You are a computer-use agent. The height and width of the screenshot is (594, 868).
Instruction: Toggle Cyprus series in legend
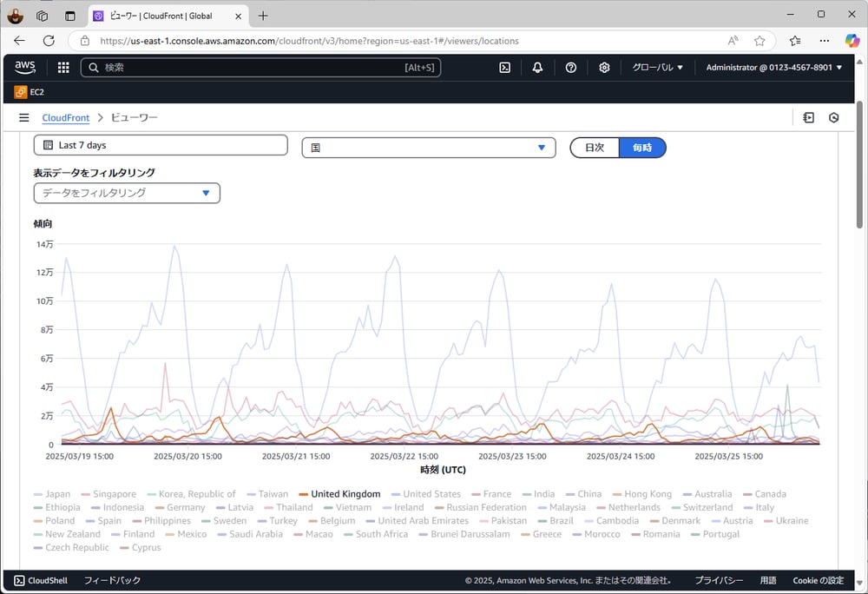click(x=141, y=547)
